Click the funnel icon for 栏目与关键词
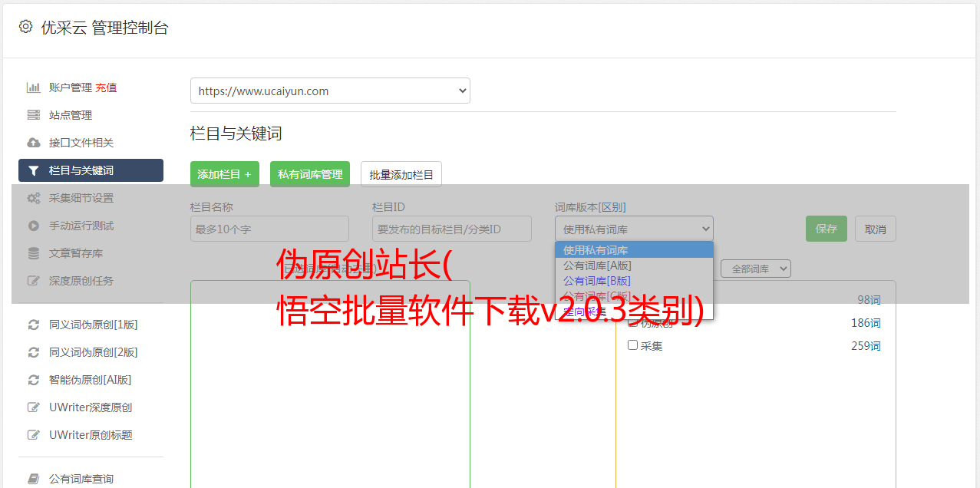Screen dimensions: 980x488 click(34, 170)
